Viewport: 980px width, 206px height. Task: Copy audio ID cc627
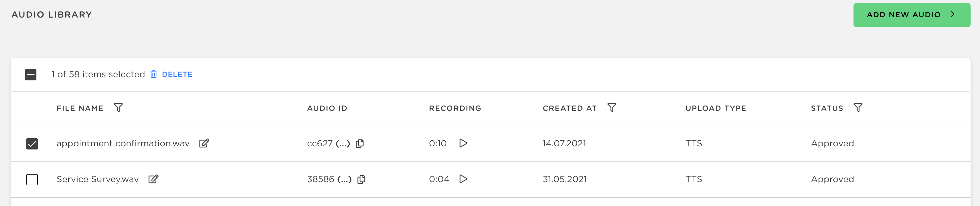[359, 144]
